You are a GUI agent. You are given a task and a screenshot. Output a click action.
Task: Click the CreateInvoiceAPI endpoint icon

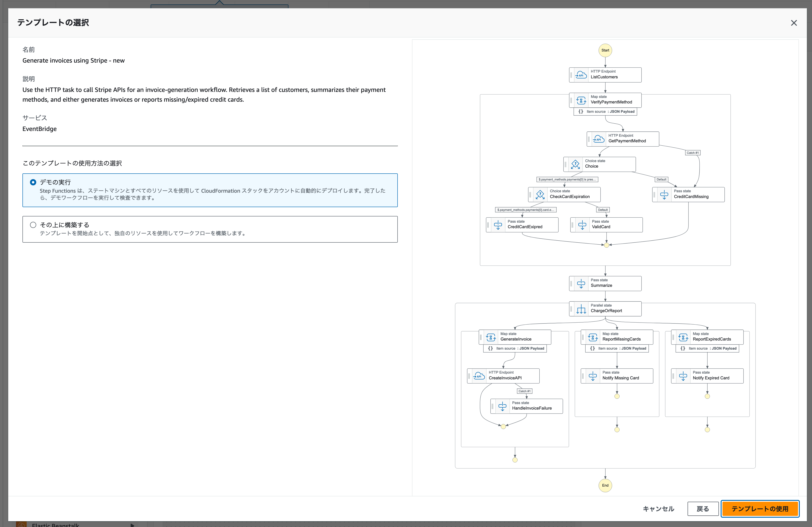click(x=479, y=376)
